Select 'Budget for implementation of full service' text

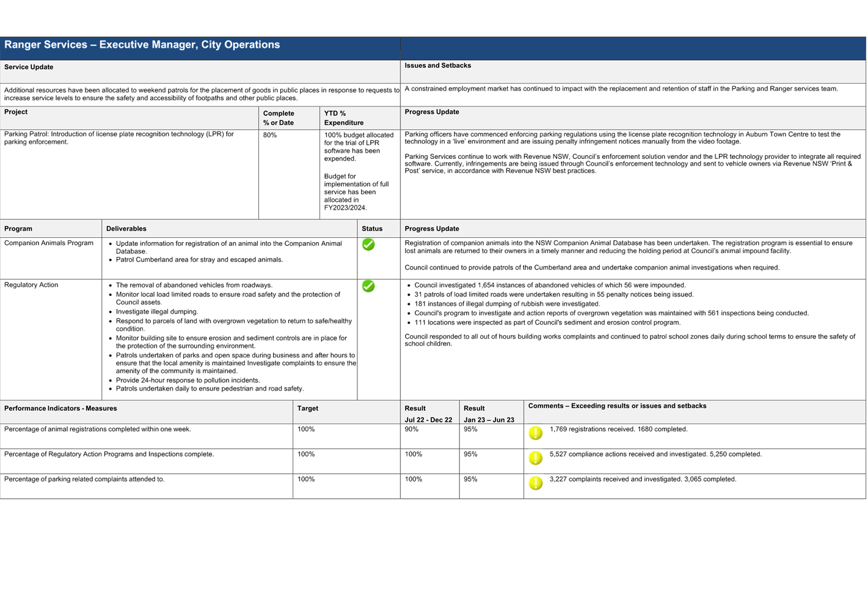point(357,192)
